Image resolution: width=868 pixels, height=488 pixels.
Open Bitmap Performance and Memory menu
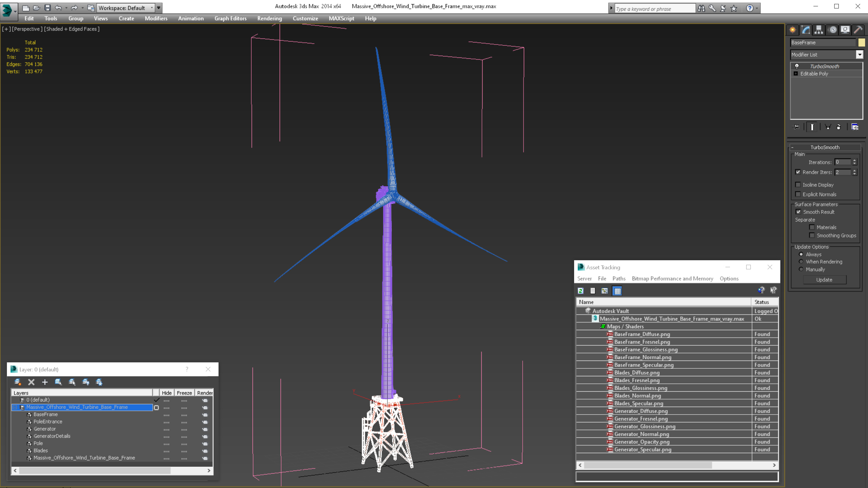click(672, 279)
